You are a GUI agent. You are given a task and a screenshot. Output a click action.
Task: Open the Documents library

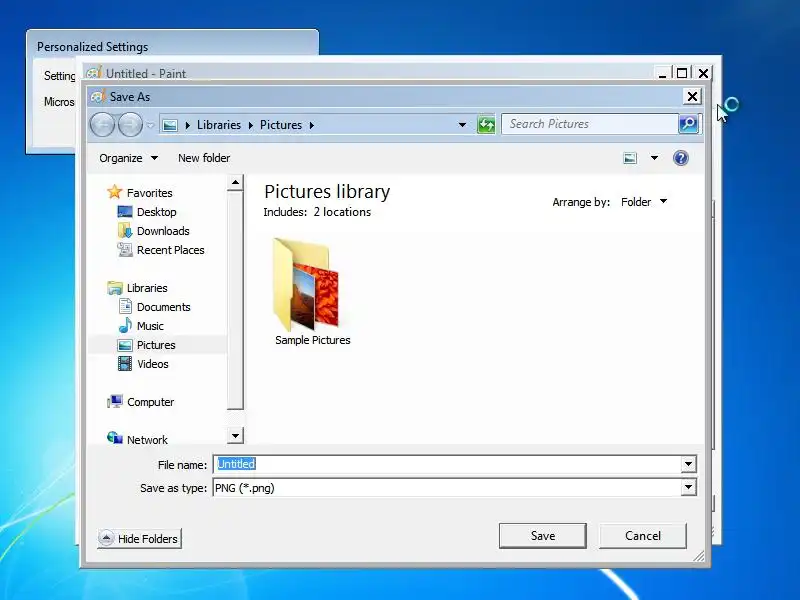coord(164,307)
